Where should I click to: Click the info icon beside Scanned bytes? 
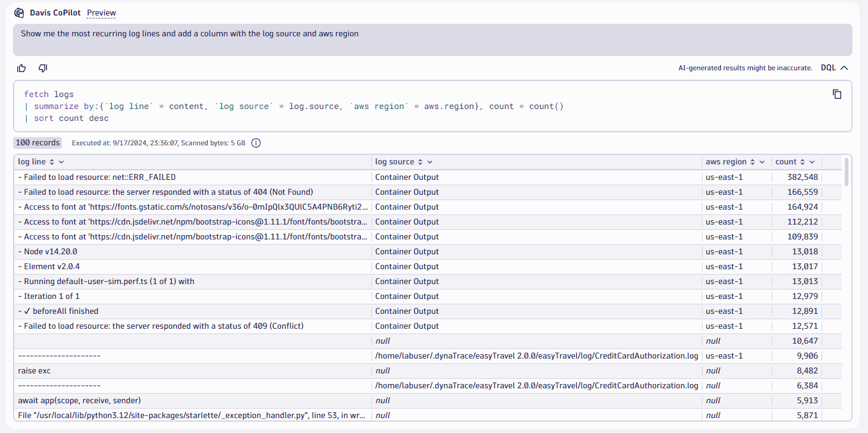tap(255, 142)
